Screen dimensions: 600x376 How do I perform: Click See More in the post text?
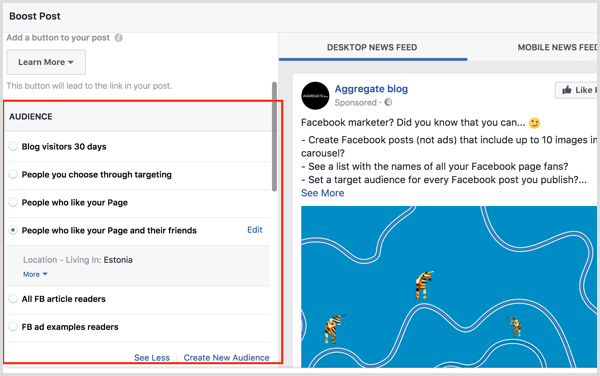click(x=323, y=193)
